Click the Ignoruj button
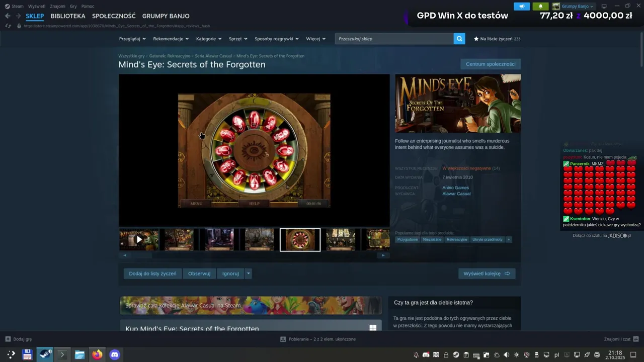 click(x=230, y=274)
